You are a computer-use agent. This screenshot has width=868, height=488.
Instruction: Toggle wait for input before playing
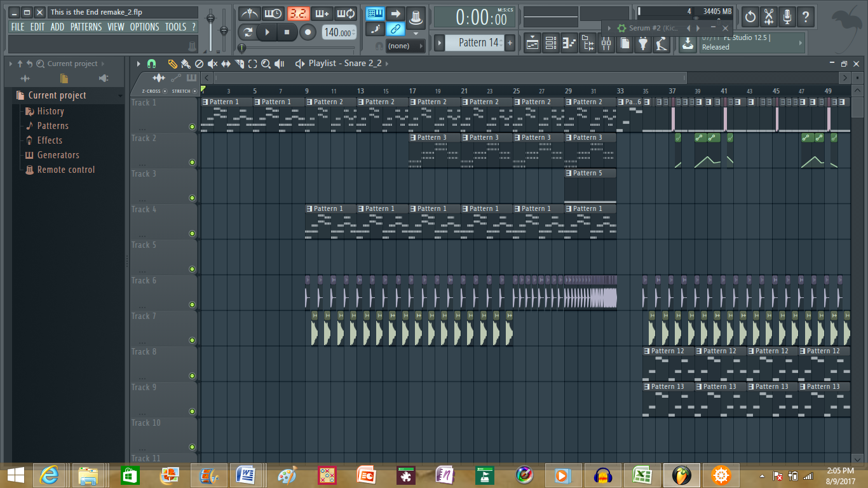point(273,13)
